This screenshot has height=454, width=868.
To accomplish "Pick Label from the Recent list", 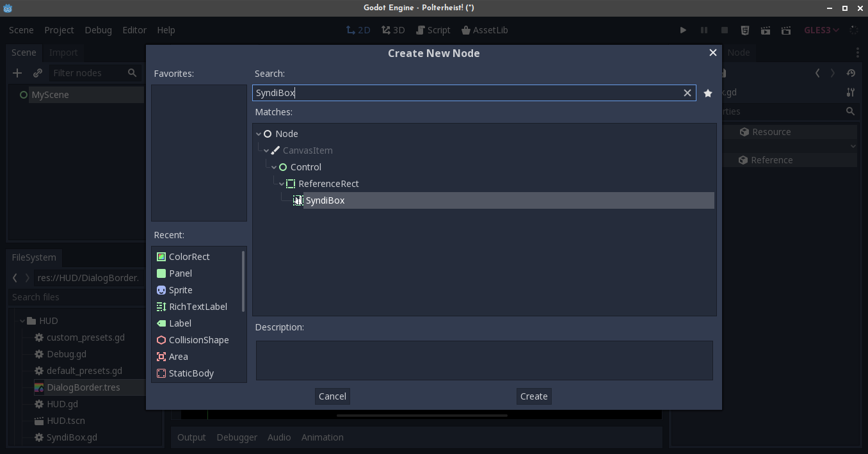I will (180, 323).
